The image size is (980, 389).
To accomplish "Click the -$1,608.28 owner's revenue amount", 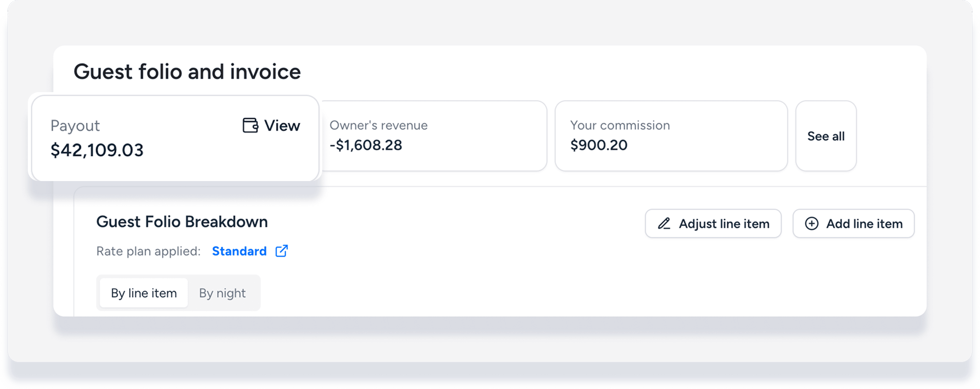I will point(366,145).
